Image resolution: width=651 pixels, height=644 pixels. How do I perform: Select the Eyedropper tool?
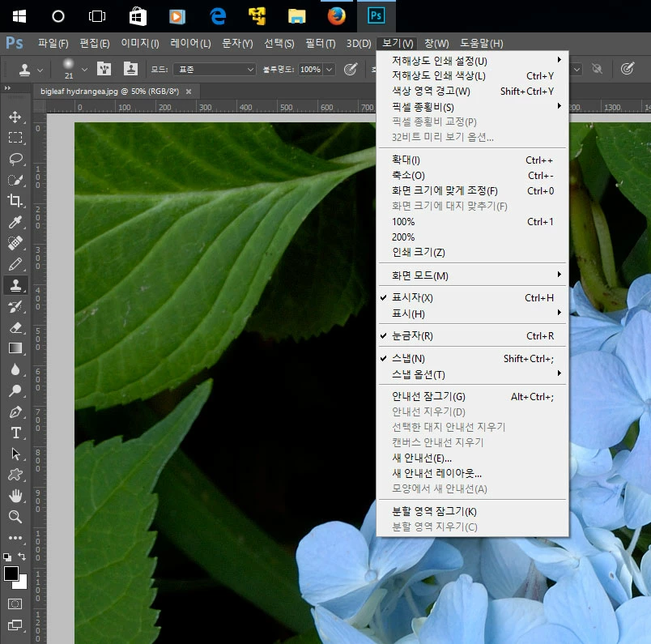pyautogui.click(x=15, y=222)
